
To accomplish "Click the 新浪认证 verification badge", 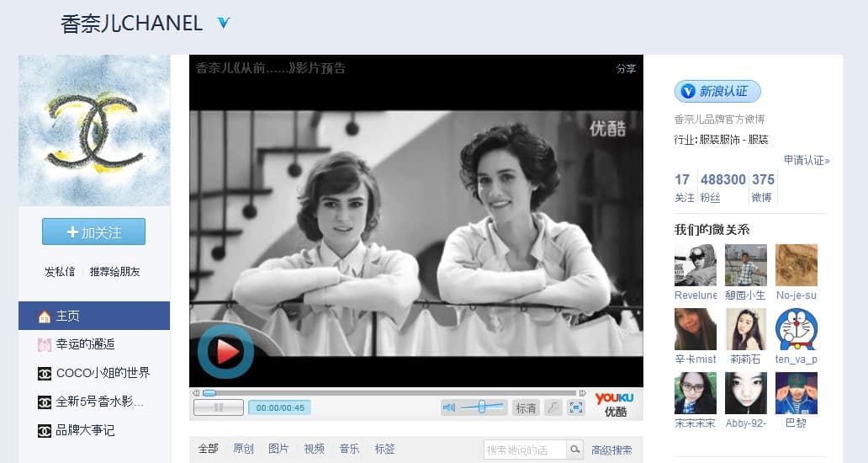I will tap(717, 91).
